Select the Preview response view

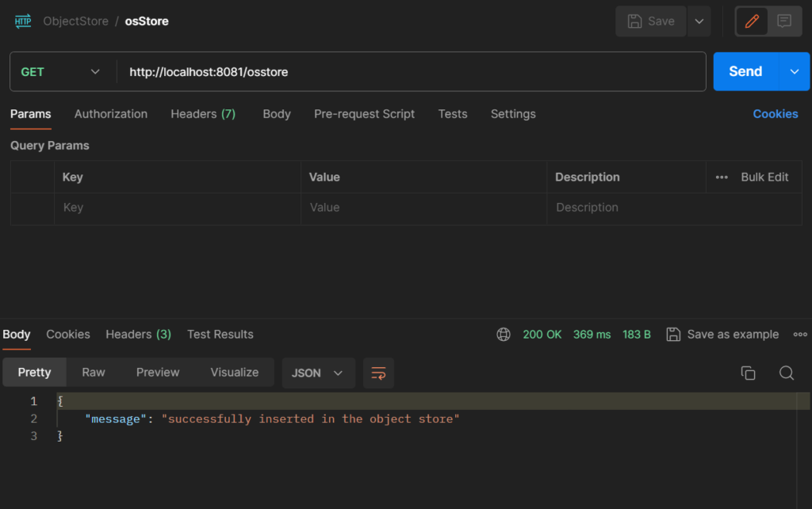point(158,373)
